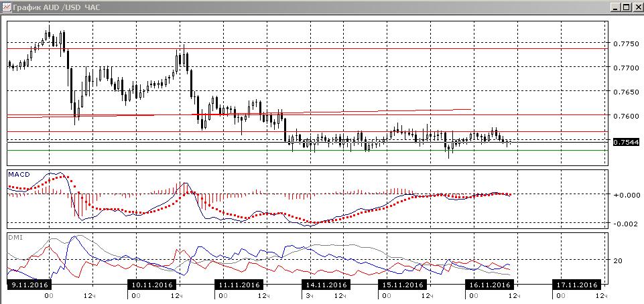The width and height of the screenshot is (644, 304).
Task: Click the -0.002 MACD axis label
Action: point(625,224)
